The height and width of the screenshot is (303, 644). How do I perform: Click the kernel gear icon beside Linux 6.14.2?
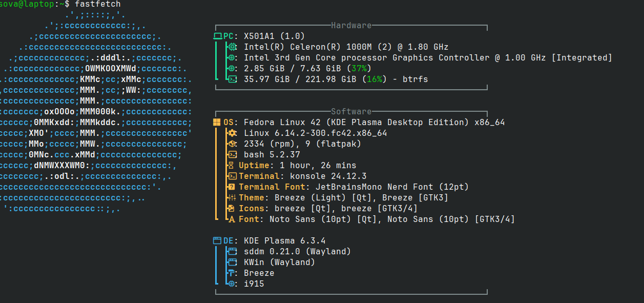[x=232, y=133]
